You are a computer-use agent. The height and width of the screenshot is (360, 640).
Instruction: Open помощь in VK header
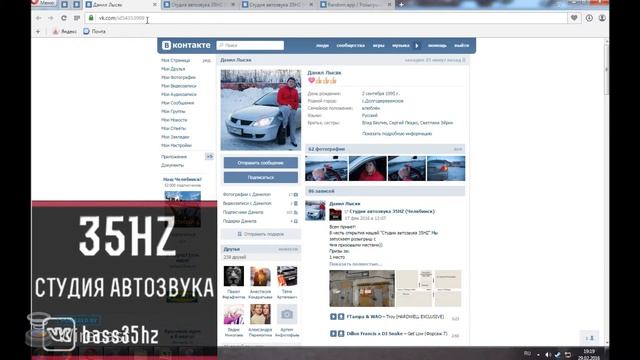pyautogui.click(x=437, y=46)
